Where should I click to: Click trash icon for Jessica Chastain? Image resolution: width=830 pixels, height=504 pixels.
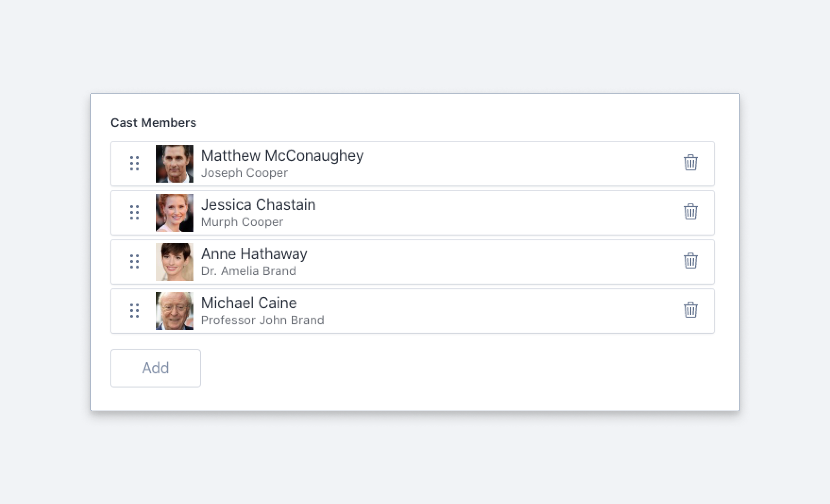coord(690,212)
